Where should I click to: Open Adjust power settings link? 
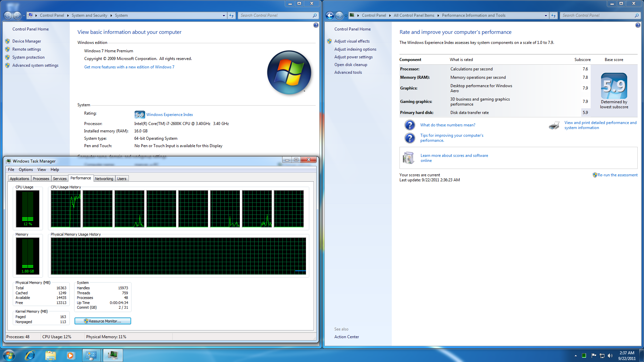point(354,57)
